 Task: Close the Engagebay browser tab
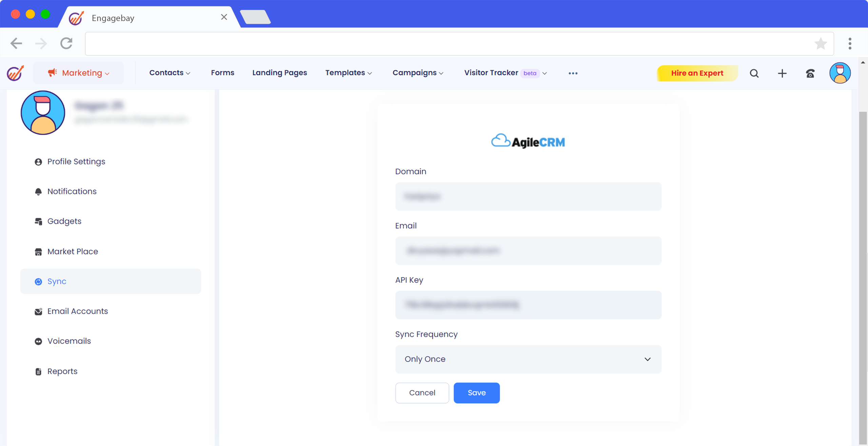pyautogui.click(x=224, y=17)
